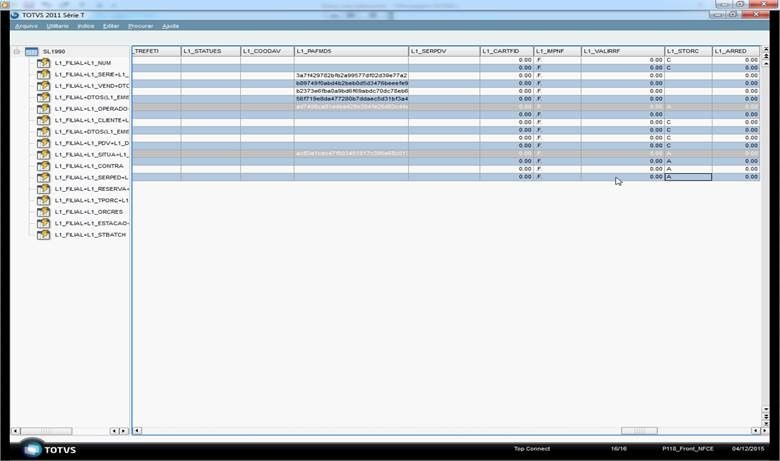Image resolution: width=780 pixels, height=461 pixels.
Task: Open the Editar menu
Action: coord(111,26)
